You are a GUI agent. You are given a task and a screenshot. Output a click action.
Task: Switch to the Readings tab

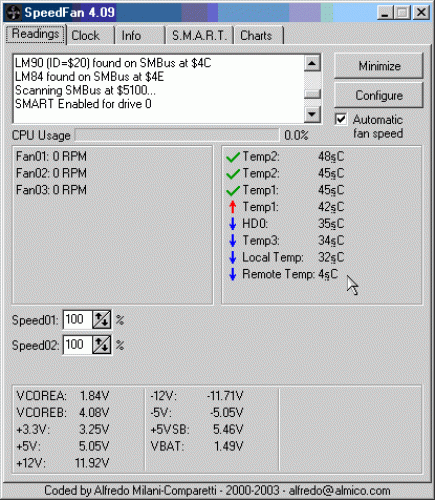coord(35,34)
